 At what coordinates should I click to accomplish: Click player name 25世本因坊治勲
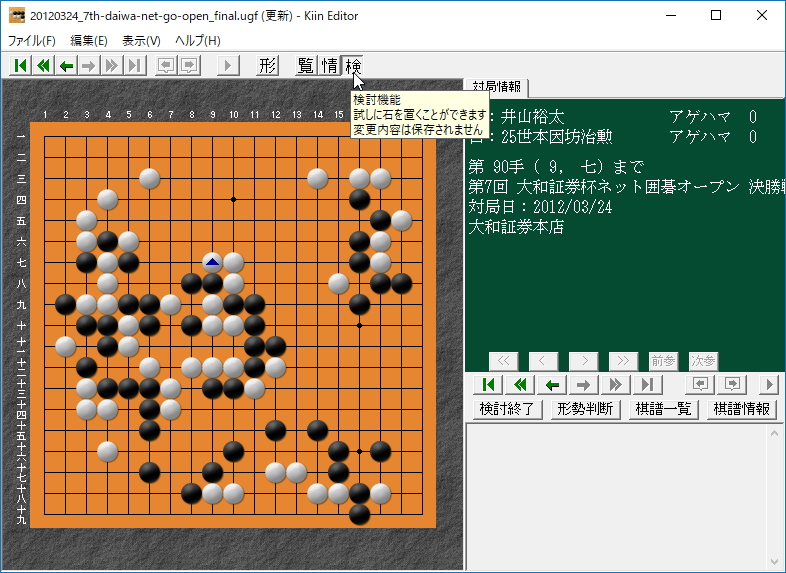click(556, 137)
